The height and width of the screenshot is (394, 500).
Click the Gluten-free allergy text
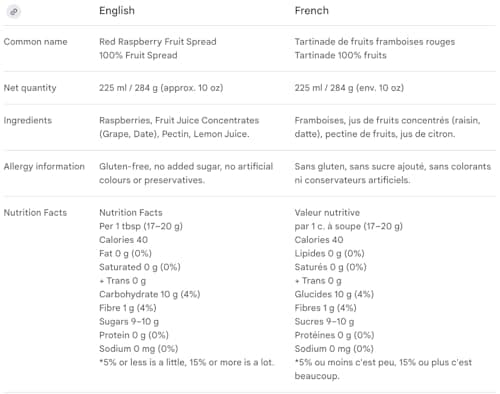[186, 173]
